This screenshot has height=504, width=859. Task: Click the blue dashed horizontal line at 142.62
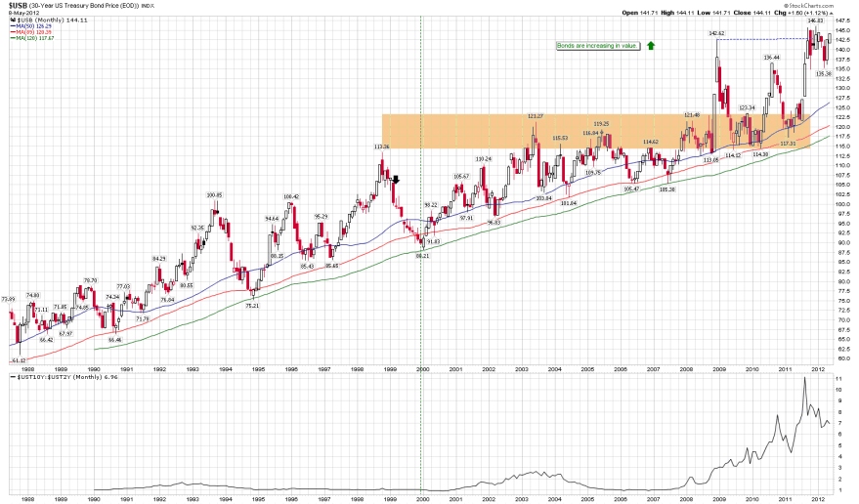(762, 39)
